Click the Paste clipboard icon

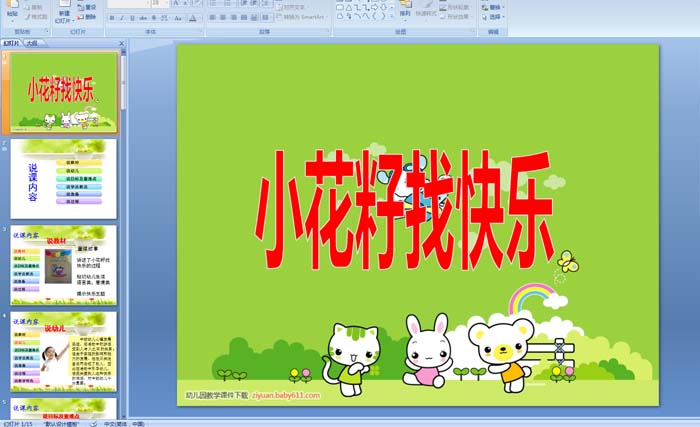pyautogui.click(x=12, y=4)
